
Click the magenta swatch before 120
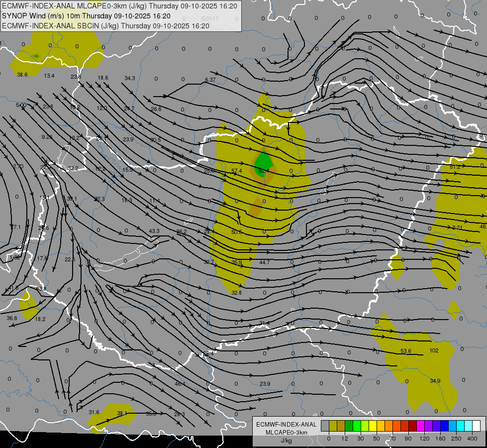pyautogui.click(x=420, y=426)
